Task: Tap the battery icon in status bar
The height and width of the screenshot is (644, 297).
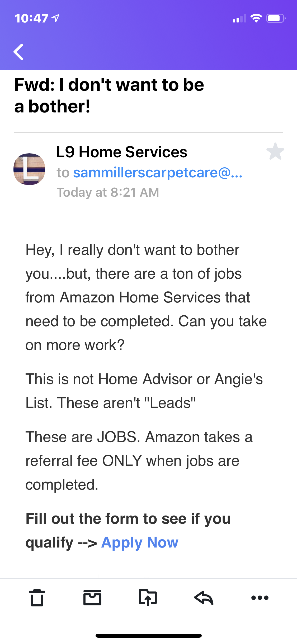Action: 276,18
